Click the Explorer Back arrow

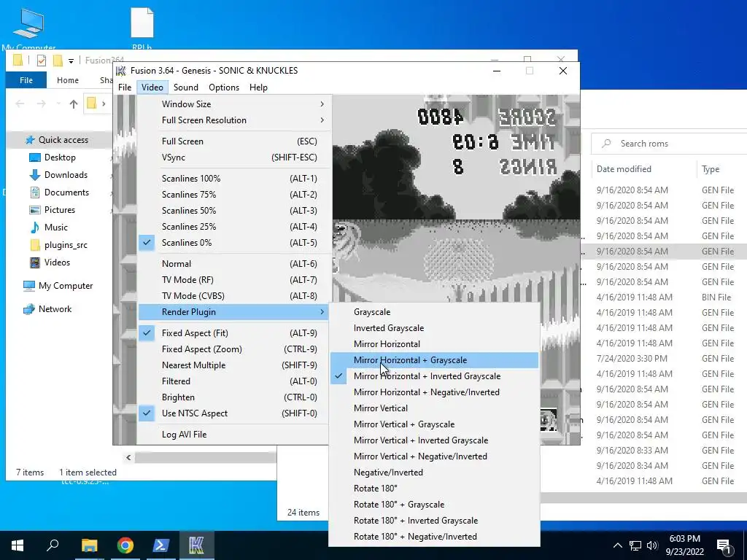(x=20, y=104)
